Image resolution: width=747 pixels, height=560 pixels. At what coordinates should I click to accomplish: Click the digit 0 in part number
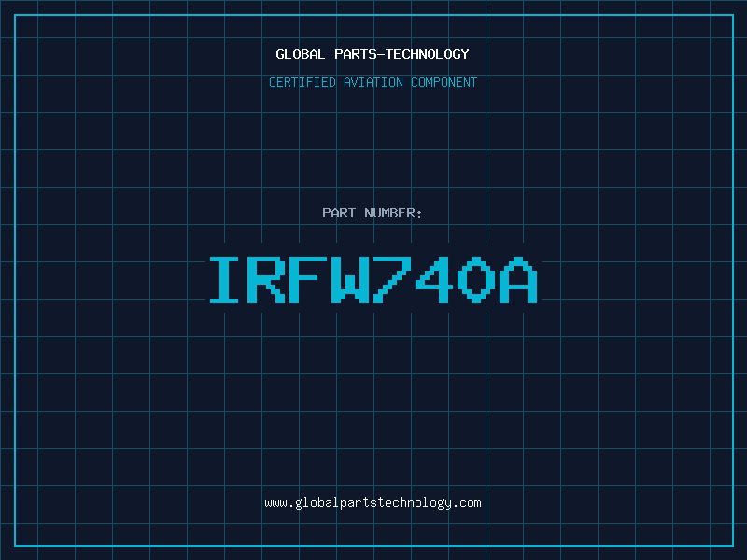(x=477, y=280)
